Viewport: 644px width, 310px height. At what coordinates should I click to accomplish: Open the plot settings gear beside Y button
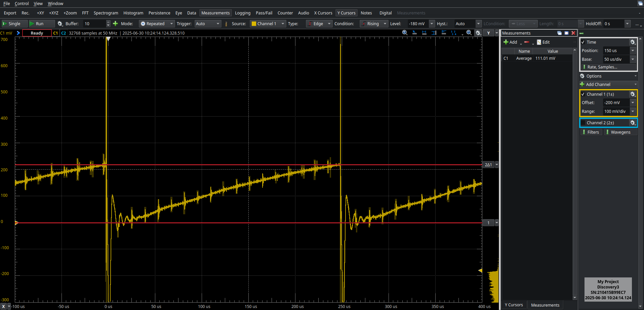478,33
